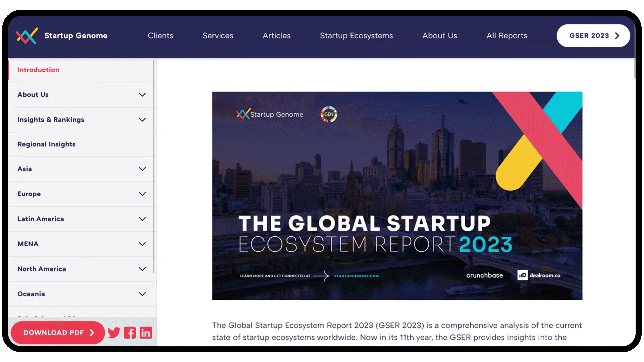Share the report on Facebook
This screenshot has width=644, height=362.
click(x=130, y=333)
